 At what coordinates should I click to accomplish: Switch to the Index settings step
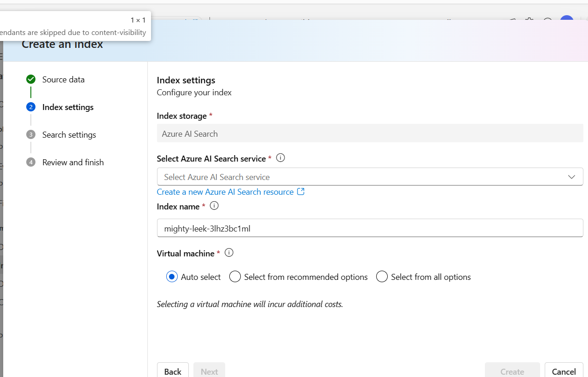[68, 107]
